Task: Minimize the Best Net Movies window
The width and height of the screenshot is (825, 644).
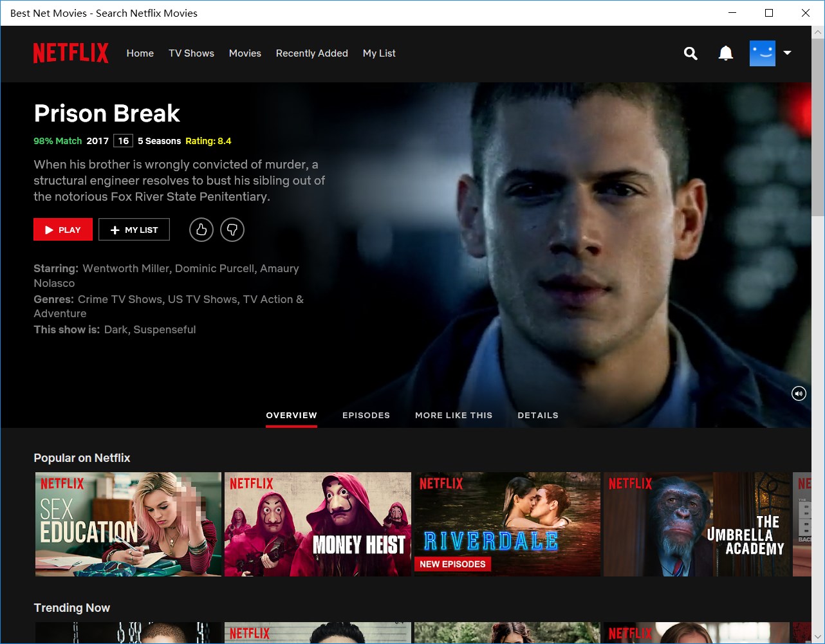Action: point(732,13)
